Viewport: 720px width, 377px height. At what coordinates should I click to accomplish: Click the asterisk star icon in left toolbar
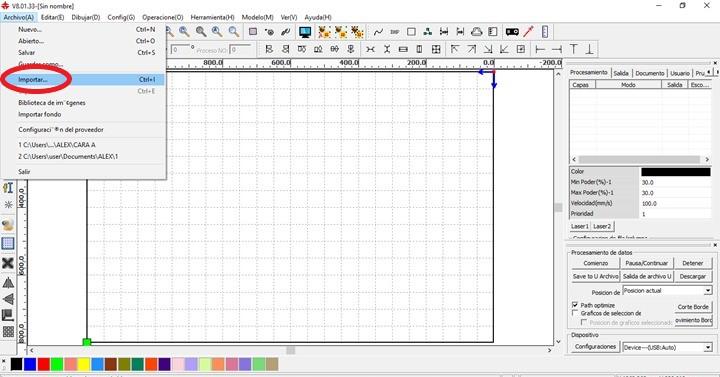(x=8, y=205)
